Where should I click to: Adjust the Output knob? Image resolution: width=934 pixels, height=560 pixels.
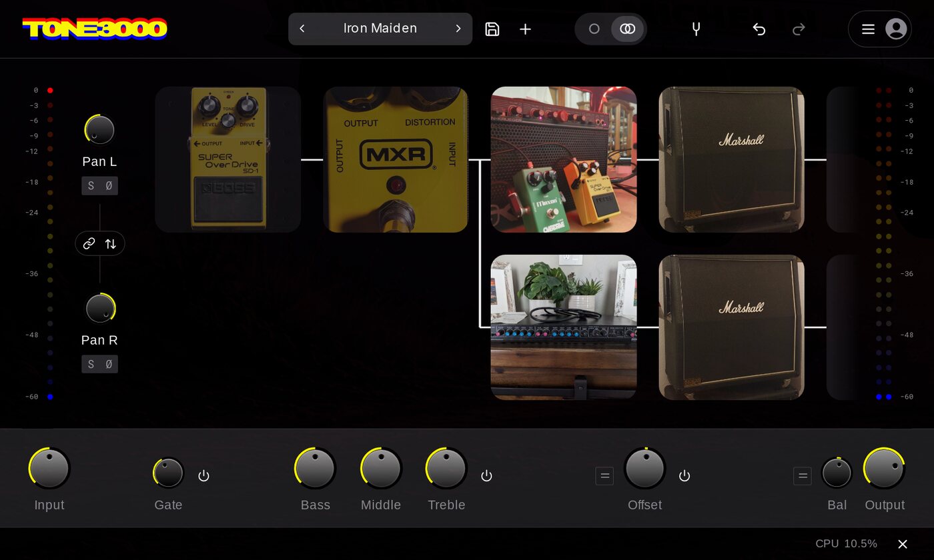tap(884, 468)
